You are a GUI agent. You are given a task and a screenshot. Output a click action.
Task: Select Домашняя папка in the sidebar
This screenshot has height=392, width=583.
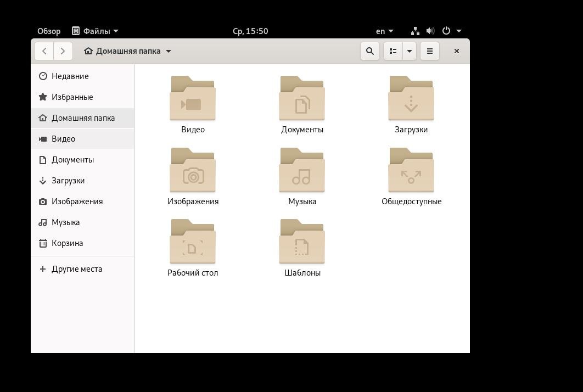click(82, 118)
